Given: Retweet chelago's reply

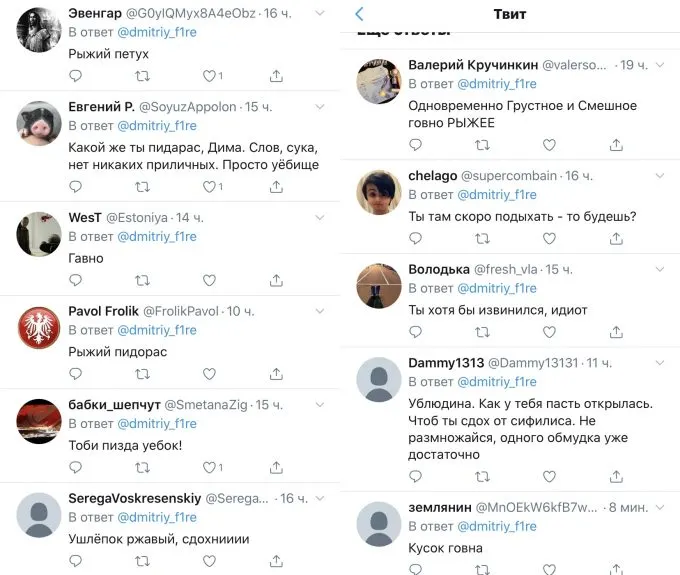Looking at the screenshot, I should point(483,238).
